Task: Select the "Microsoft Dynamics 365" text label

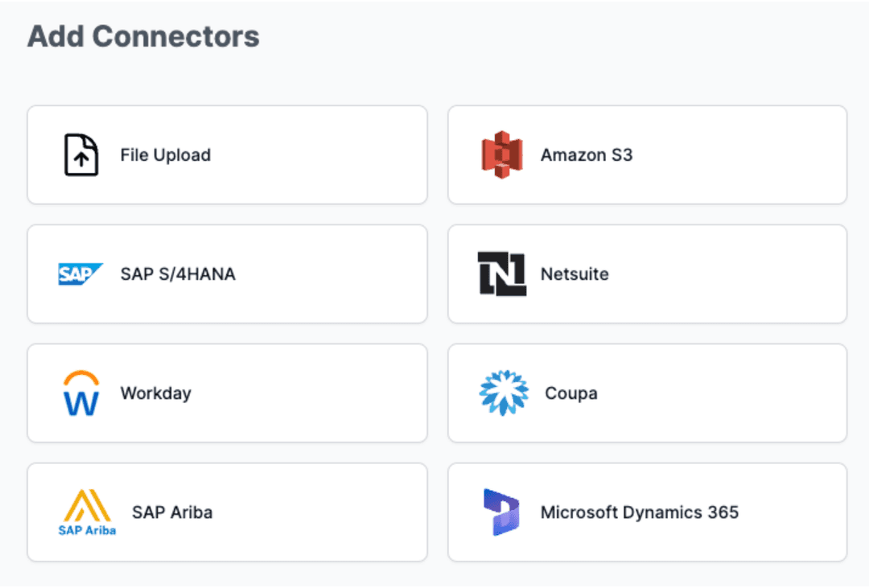Action: click(640, 512)
